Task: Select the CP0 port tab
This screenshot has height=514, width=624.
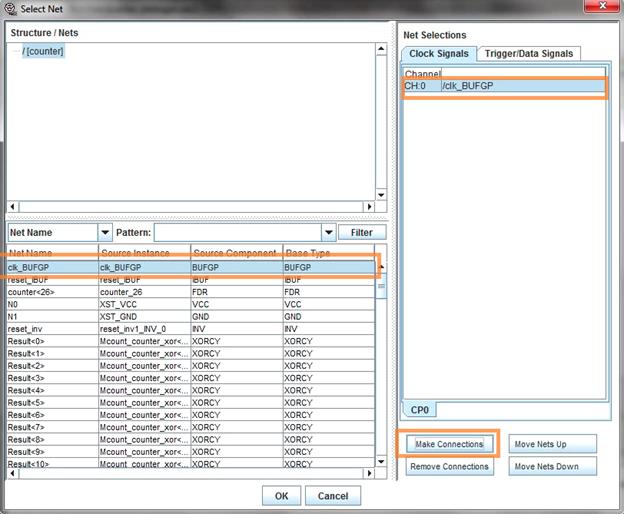Action: point(419,410)
